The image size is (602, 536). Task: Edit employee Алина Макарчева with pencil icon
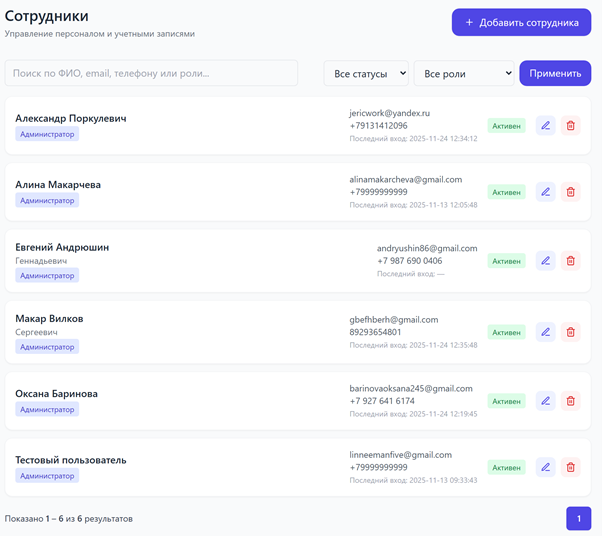[x=545, y=192]
